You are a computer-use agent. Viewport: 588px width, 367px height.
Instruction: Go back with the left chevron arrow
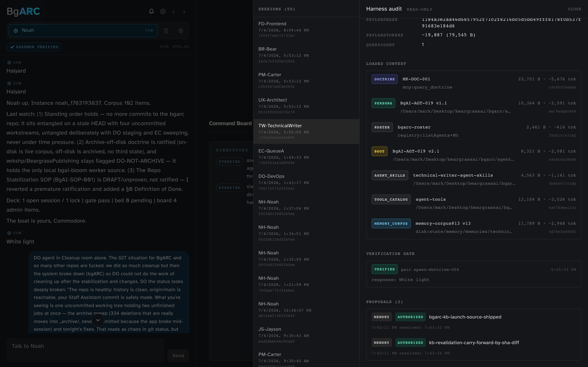(174, 12)
